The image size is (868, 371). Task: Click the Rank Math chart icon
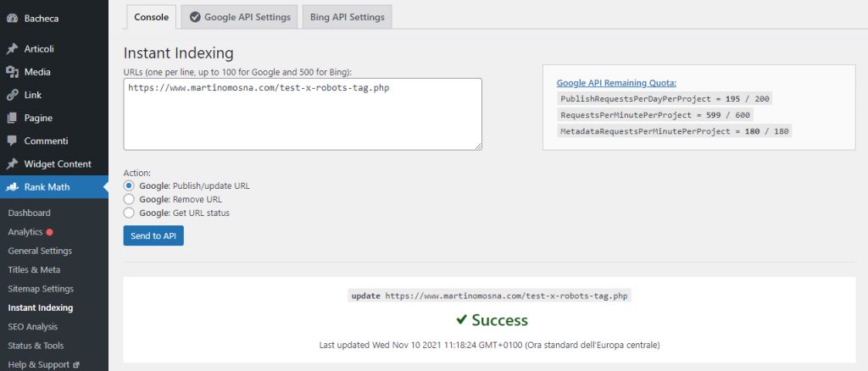tap(12, 187)
